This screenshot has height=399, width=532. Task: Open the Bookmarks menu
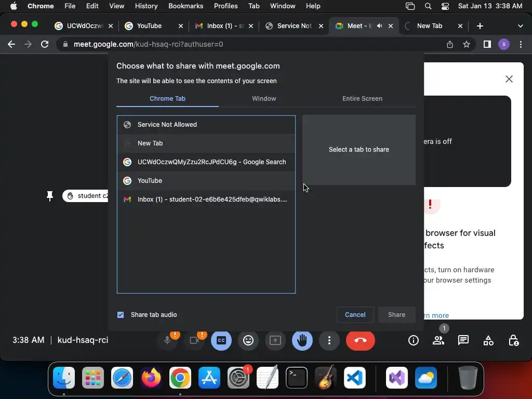click(185, 6)
